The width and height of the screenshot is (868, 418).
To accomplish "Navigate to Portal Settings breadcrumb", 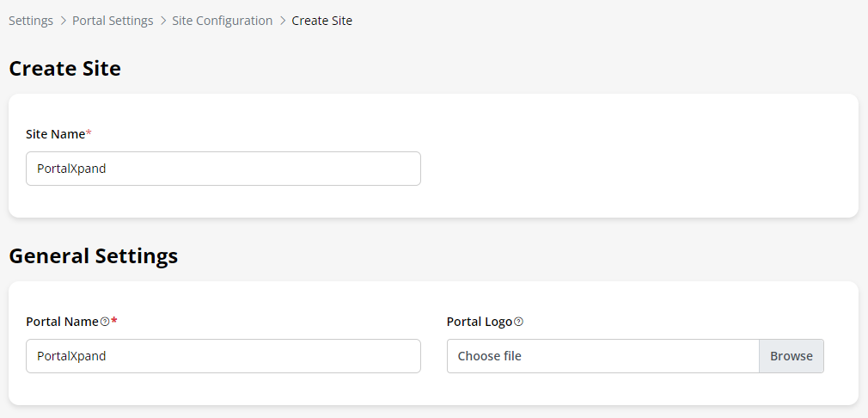I will pos(113,21).
